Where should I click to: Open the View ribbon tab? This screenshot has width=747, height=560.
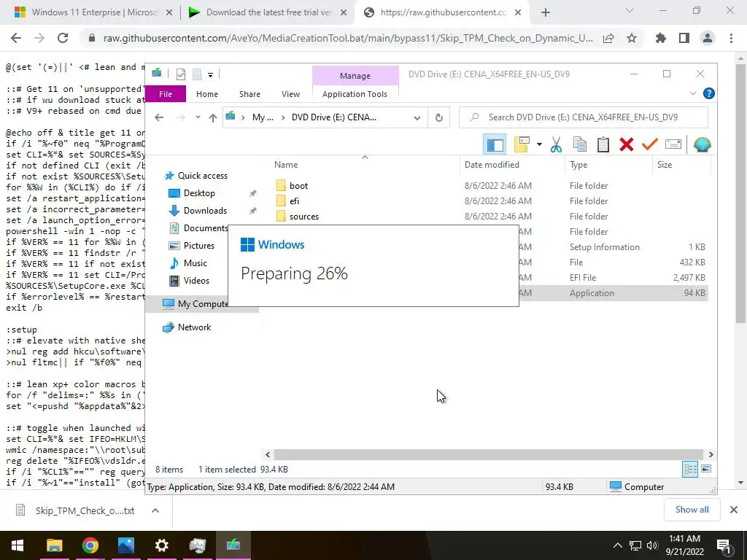pos(290,94)
